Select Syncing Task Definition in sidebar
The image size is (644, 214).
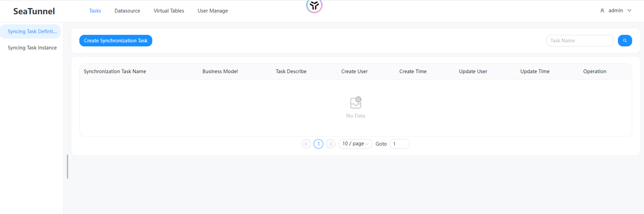(31, 32)
